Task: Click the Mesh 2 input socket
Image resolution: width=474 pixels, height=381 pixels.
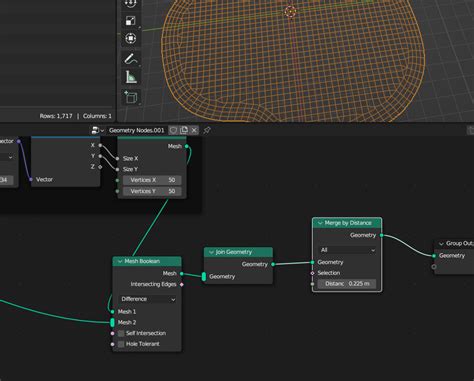Action: point(112,322)
